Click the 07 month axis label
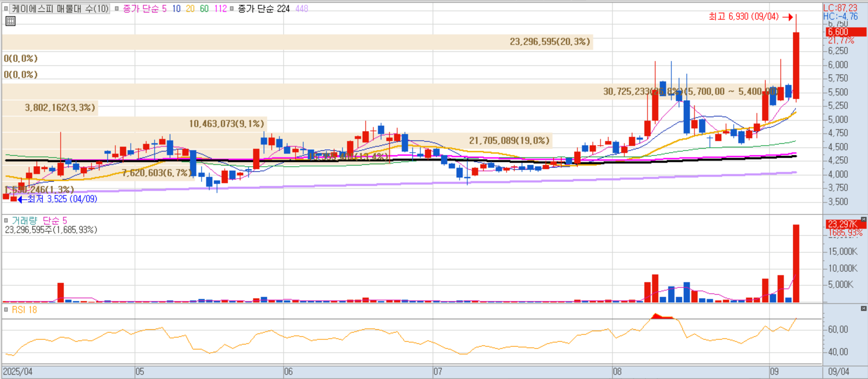This screenshot has height=379, width=868. [x=438, y=372]
